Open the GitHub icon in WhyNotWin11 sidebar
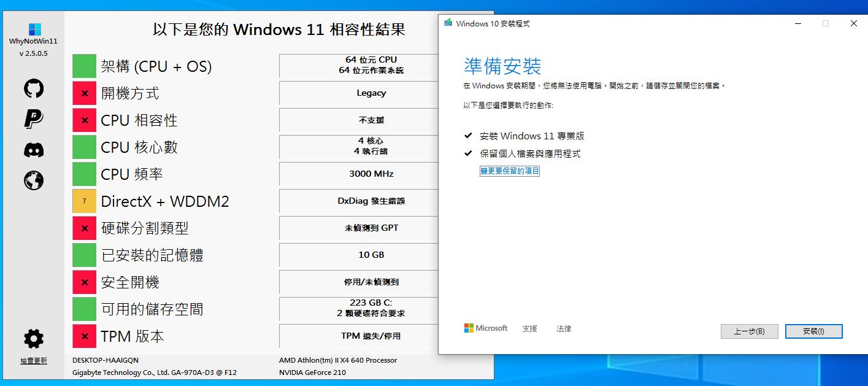The image size is (868, 386). 34,88
